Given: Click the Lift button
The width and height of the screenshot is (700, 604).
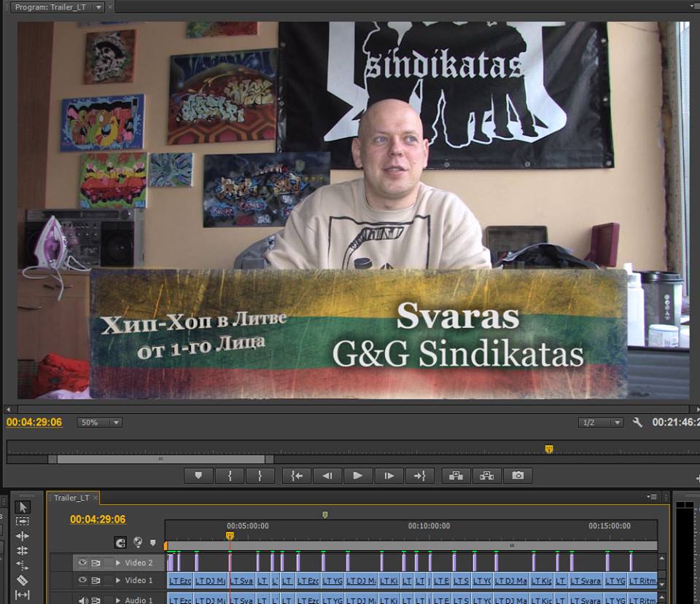Looking at the screenshot, I should (456, 476).
